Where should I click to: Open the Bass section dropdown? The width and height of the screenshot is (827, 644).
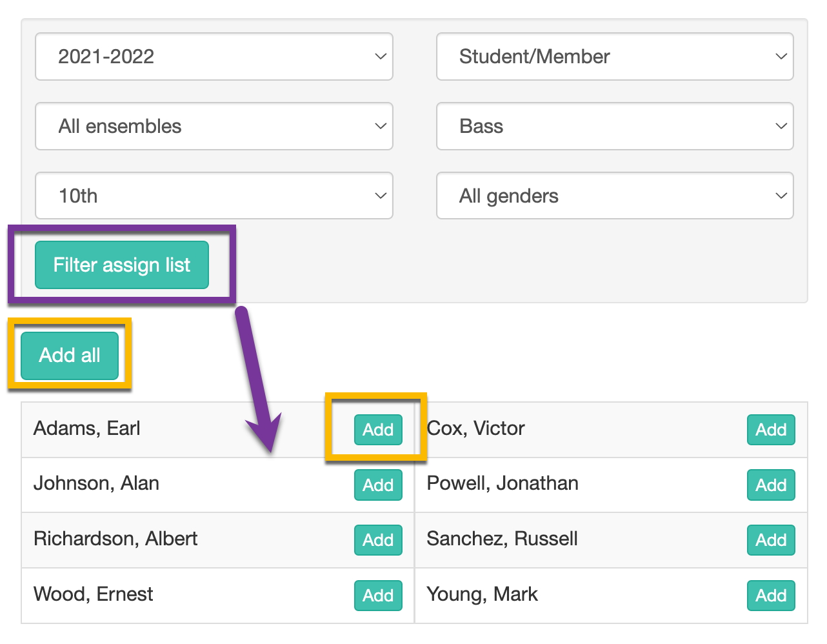coord(615,126)
